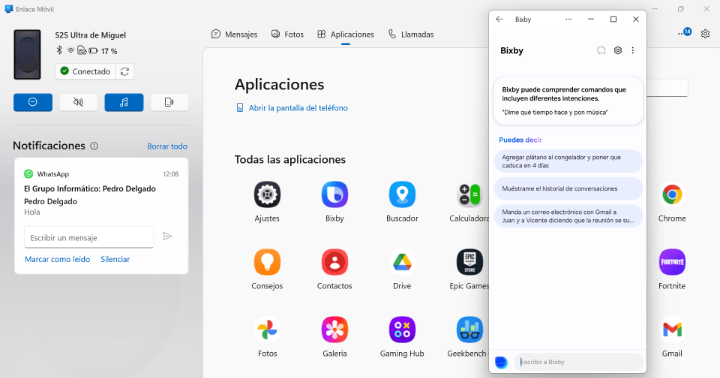
Task: Open Bixby conversation history icon
Action: pos(601,51)
